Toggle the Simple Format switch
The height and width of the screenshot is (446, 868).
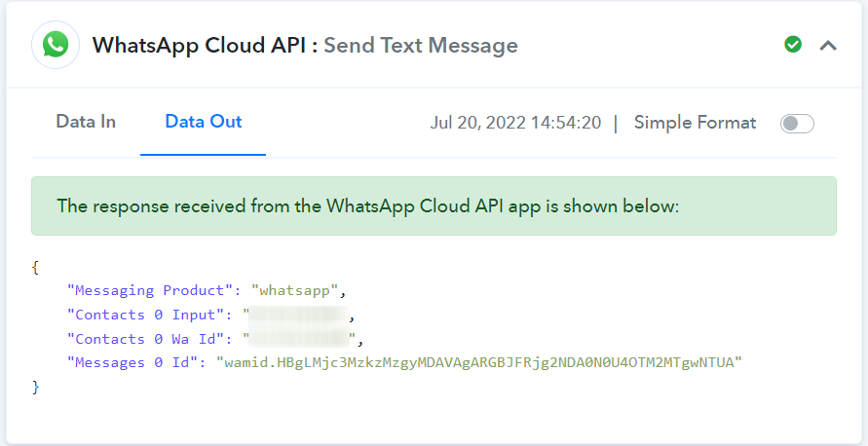tap(797, 124)
